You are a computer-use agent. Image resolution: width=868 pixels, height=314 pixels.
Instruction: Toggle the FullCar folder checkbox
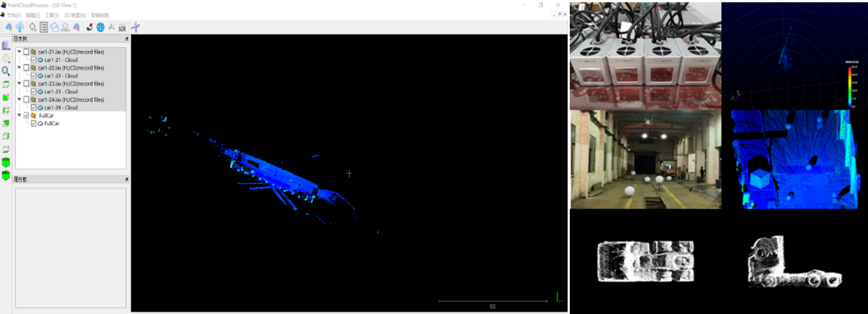26,115
